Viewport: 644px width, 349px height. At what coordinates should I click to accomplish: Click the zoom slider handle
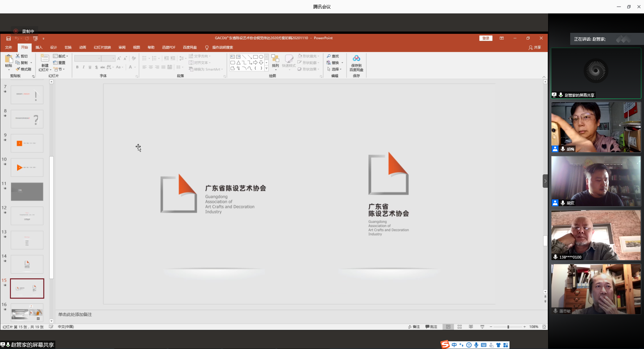point(508,327)
